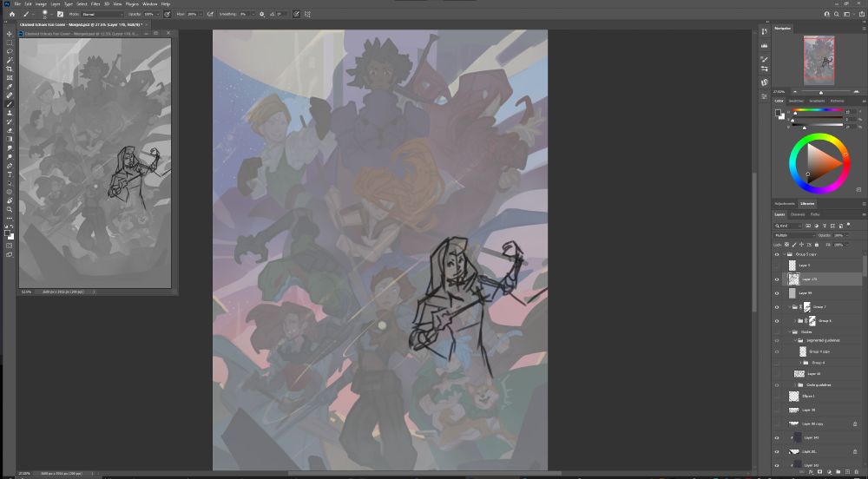Click the Navigator preview thumbnail
Viewport: 868px width, 479px height.
(x=819, y=60)
